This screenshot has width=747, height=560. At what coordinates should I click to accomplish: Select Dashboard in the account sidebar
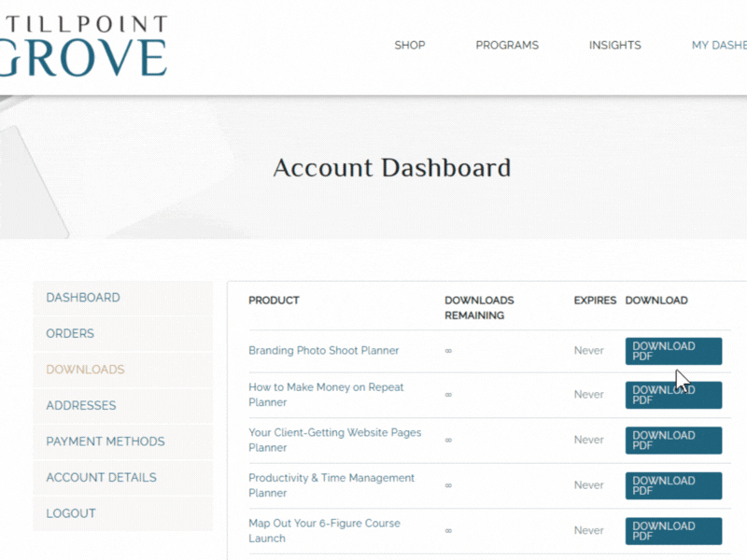(x=82, y=297)
